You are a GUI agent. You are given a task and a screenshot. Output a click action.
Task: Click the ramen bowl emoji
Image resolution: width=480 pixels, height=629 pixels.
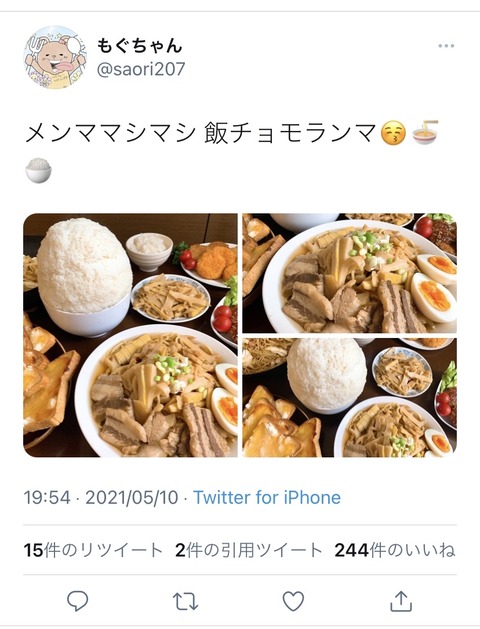(x=425, y=133)
